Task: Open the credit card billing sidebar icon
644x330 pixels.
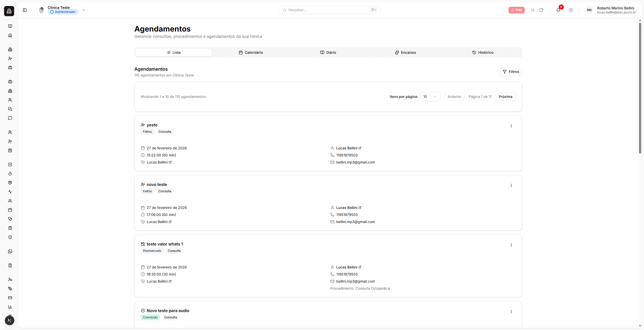Action: 10,298
